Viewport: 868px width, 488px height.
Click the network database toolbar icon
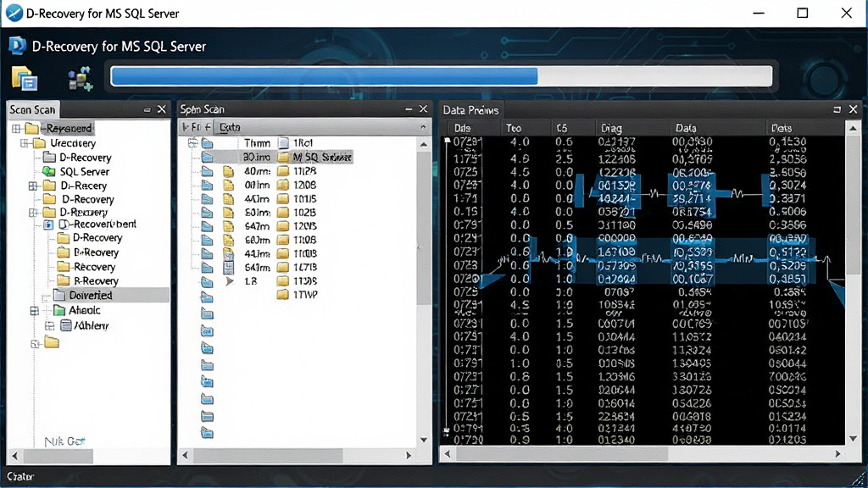point(81,78)
